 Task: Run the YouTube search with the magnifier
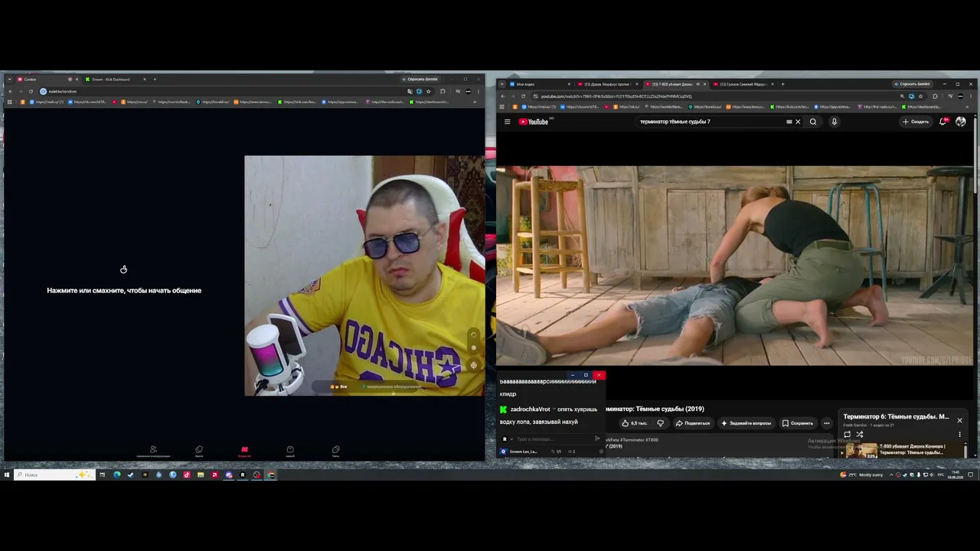813,122
